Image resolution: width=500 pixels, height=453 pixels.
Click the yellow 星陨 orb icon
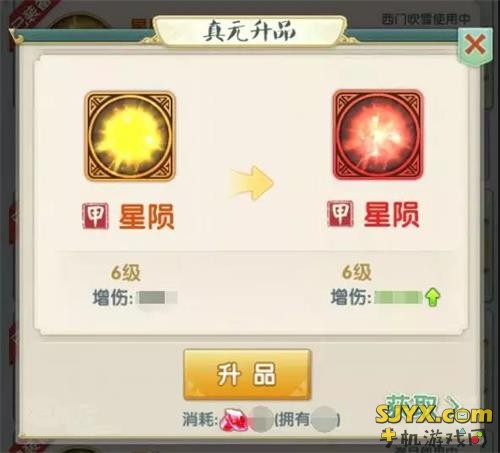click(130, 137)
